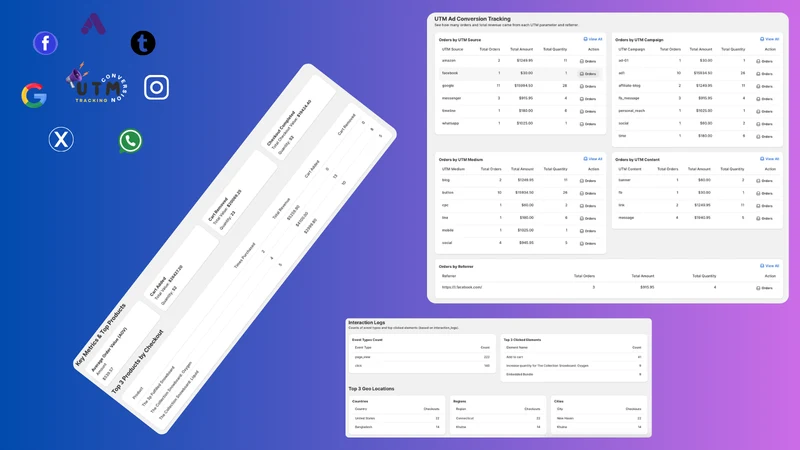800x450 pixels.
Task: Click the 'Embedded Bundle' clicked element row
Action: click(573, 374)
